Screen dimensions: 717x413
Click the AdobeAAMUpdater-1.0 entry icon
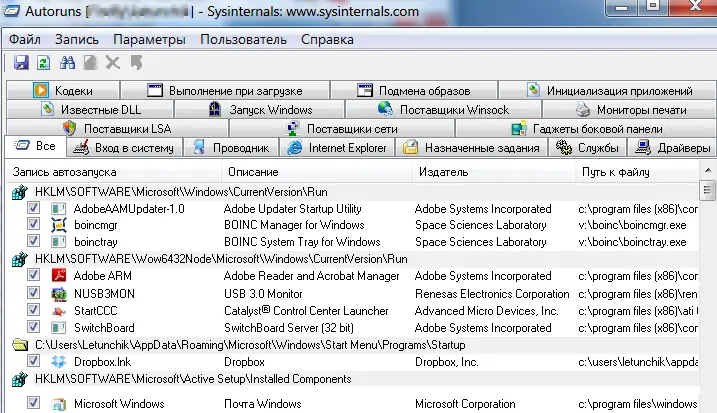click(x=59, y=209)
